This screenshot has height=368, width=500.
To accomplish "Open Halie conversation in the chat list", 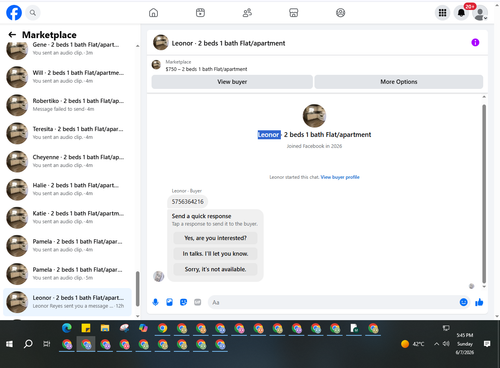I will click(x=67, y=189).
